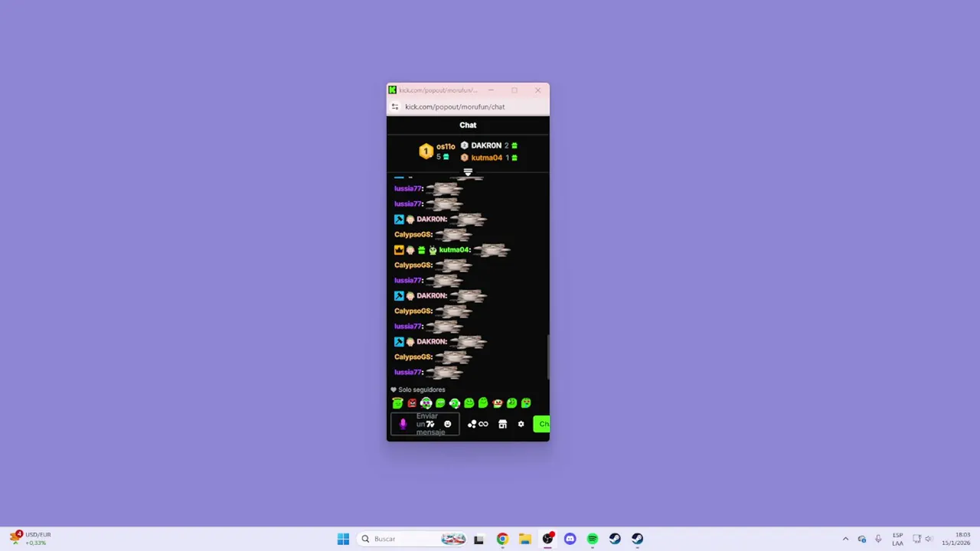Open os11o's profile from the leaderboard
This screenshot has height=551, width=980.
[x=446, y=146]
